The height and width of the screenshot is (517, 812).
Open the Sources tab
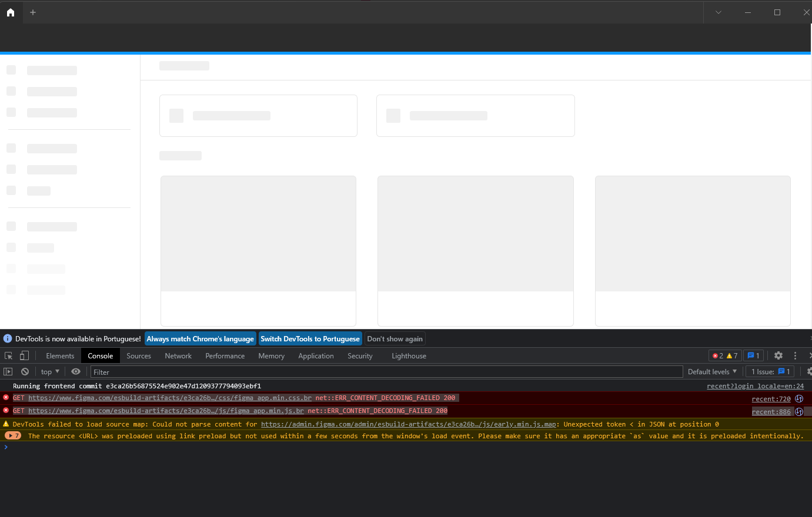pyautogui.click(x=139, y=356)
